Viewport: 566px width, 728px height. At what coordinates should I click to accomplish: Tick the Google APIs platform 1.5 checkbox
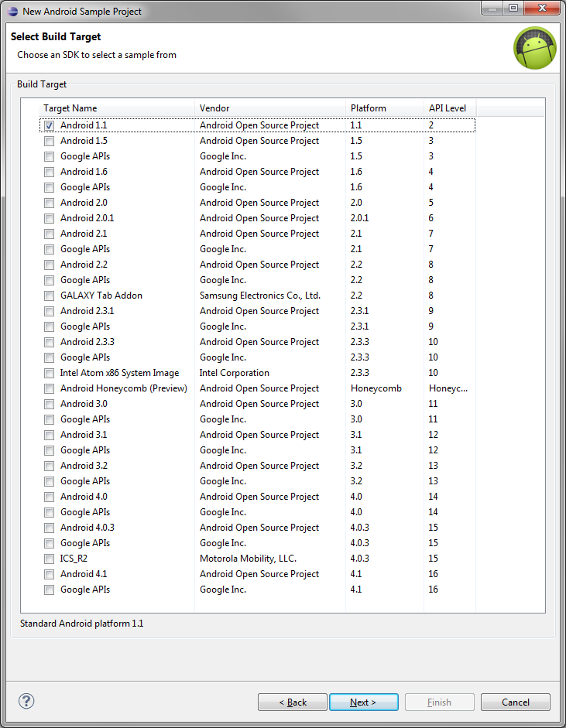[50, 156]
